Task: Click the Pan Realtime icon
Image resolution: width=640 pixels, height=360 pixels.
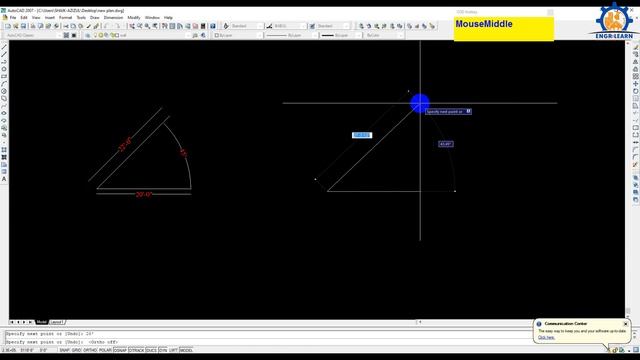Action: 132,26
